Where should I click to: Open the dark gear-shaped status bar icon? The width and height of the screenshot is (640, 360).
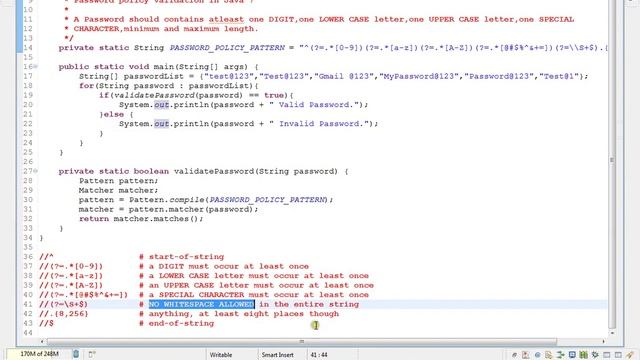click(595, 355)
